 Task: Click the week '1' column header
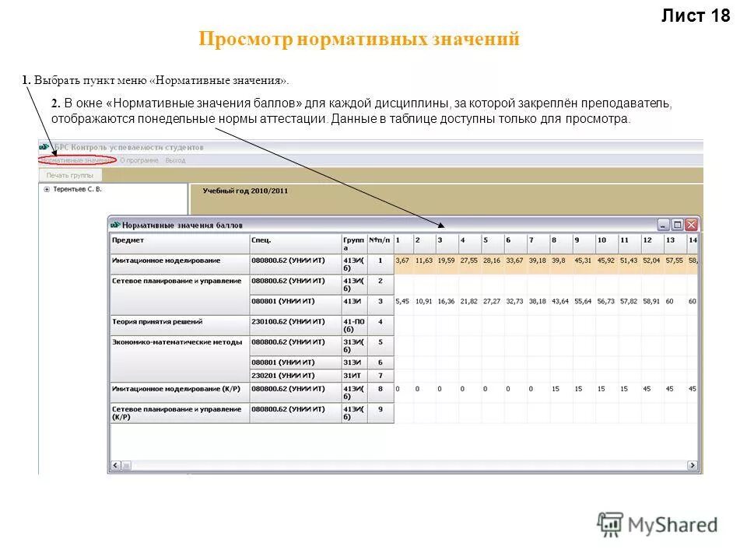coord(404,243)
